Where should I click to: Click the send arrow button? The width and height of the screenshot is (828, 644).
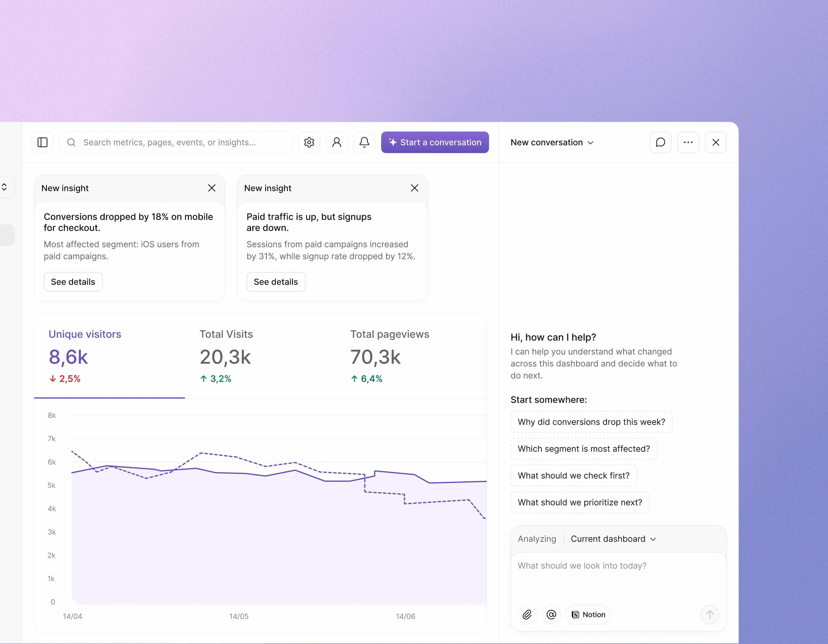(709, 614)
